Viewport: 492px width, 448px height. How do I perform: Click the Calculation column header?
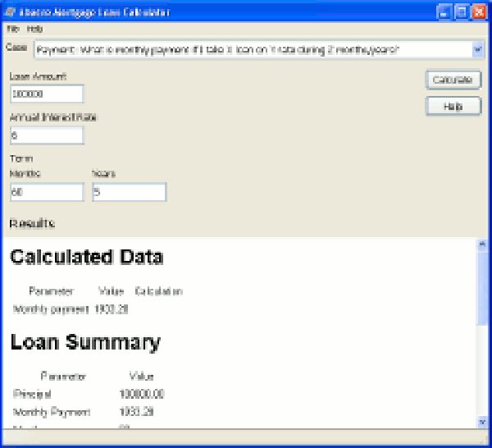pos(159,291)
